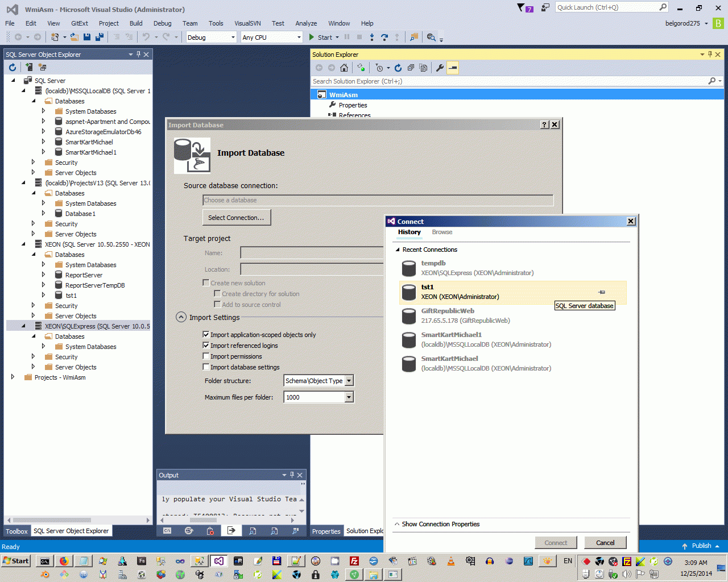728x582 pixels.
Task: Click the Firefox icon in the taskbar
Action: (64, 561)
